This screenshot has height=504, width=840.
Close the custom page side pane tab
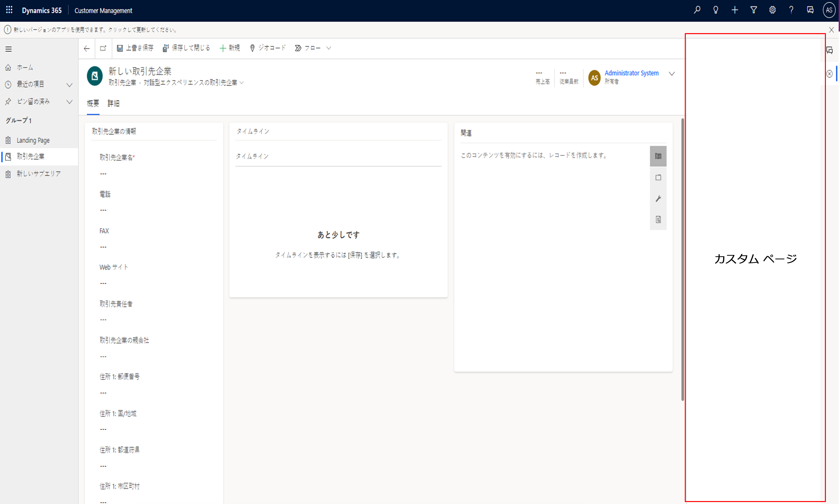point(829,74)
